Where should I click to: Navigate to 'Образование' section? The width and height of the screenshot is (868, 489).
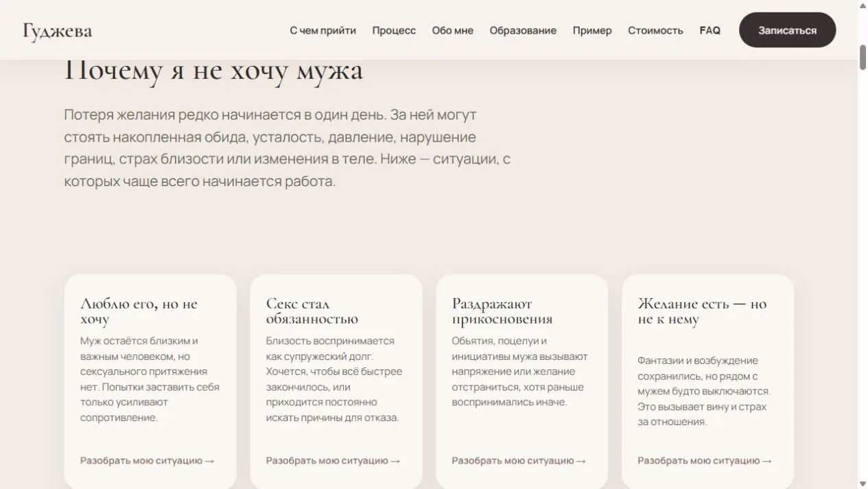coord(523,30)
